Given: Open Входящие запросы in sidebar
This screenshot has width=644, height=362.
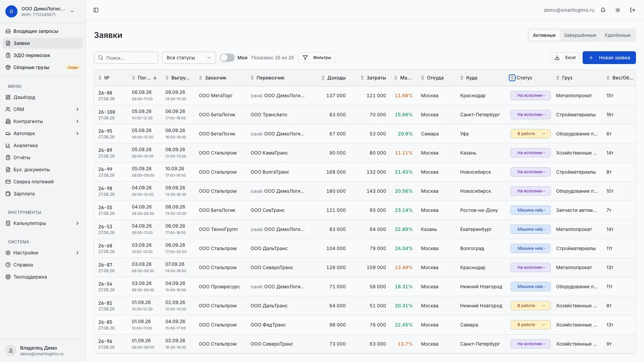Looking at the screenshot, I should coord(43,31).
